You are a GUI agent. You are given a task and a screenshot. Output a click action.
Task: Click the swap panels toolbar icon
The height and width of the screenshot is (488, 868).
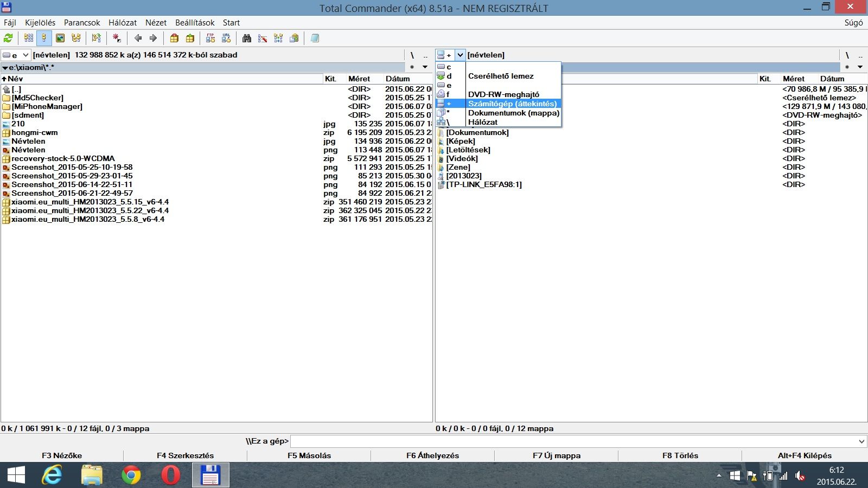pos(97,38)
